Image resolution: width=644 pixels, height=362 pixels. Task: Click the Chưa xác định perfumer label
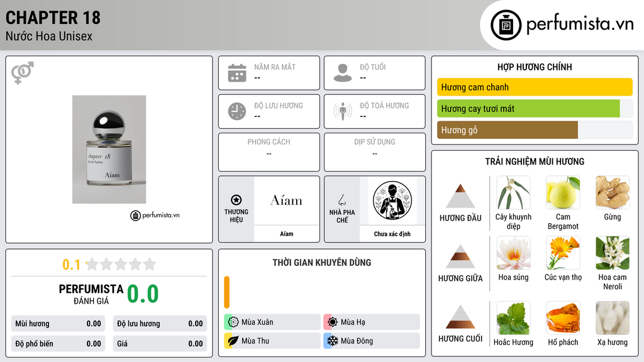point(392,234)
